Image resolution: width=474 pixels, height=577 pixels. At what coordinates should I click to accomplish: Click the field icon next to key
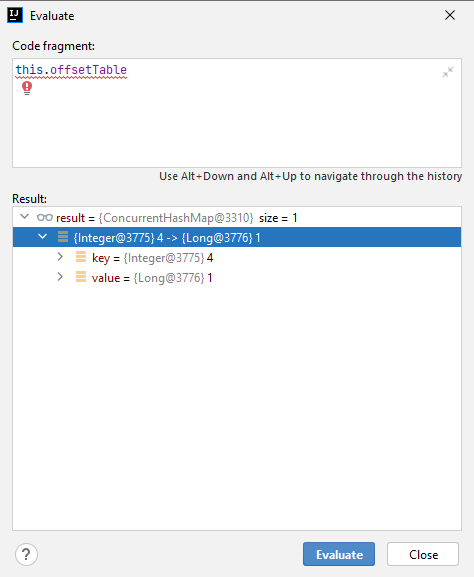tap(81, 256)
